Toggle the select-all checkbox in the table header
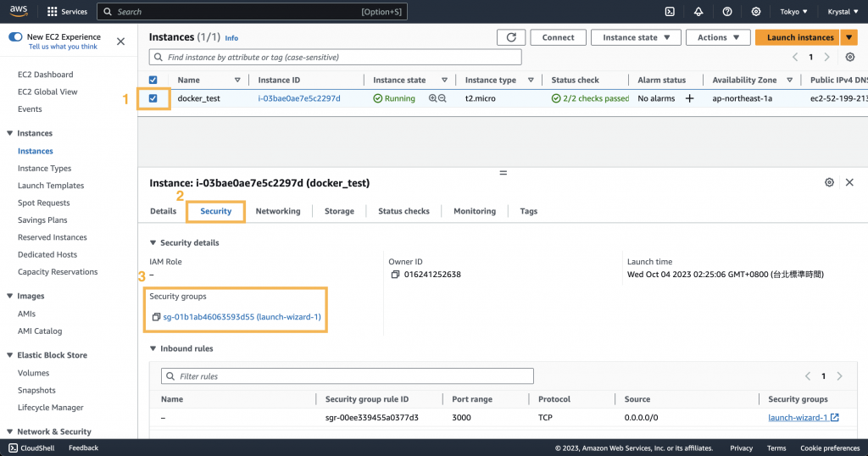 tap(153, 81)
